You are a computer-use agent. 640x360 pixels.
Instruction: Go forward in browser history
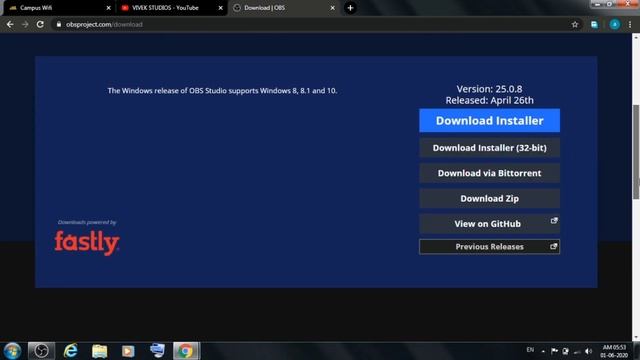[25, 24]
